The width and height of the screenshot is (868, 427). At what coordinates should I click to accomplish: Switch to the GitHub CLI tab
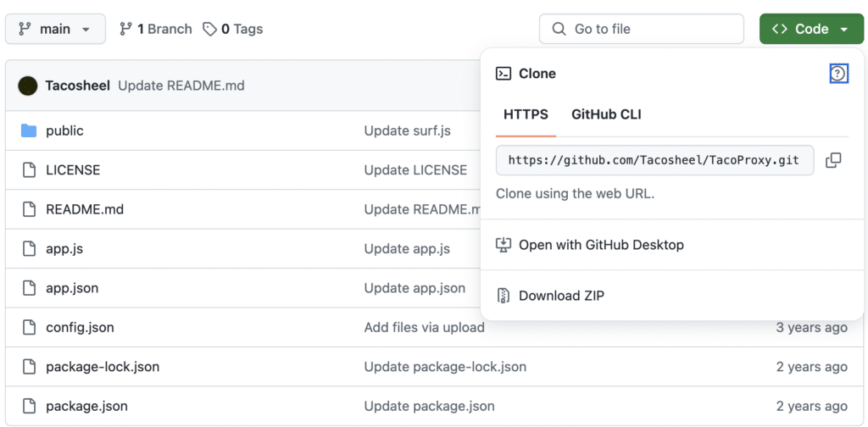pyautogui.click(x=606, y=114)
